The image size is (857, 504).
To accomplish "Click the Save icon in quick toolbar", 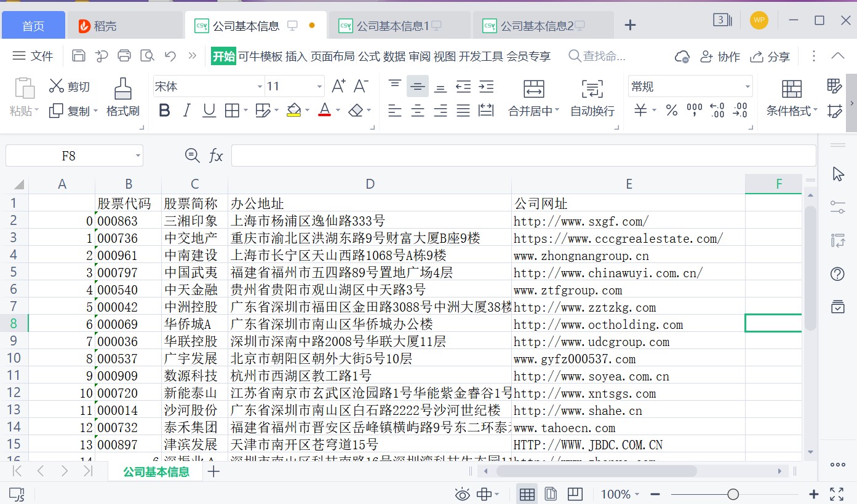I will [79, 56].
